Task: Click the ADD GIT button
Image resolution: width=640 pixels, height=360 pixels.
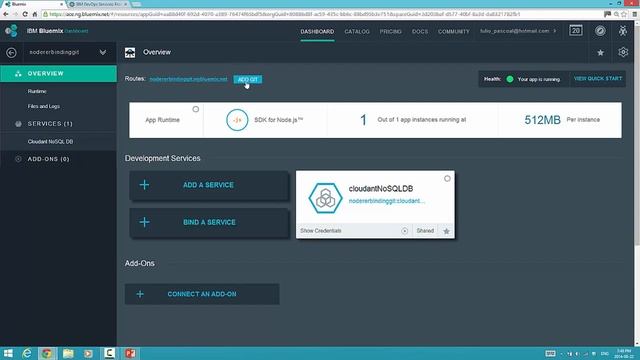Action: coord(248,80)
